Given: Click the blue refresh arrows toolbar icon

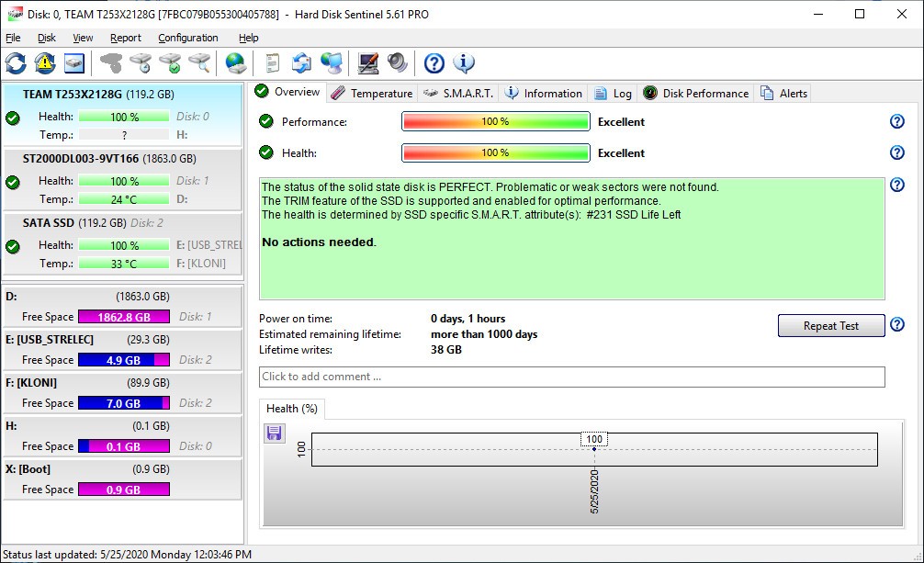Looking at the screenshot, I should click(16, 63).
